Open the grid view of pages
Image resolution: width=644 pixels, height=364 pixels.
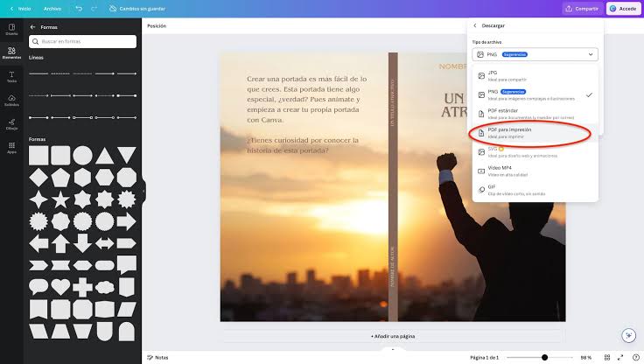607,357
